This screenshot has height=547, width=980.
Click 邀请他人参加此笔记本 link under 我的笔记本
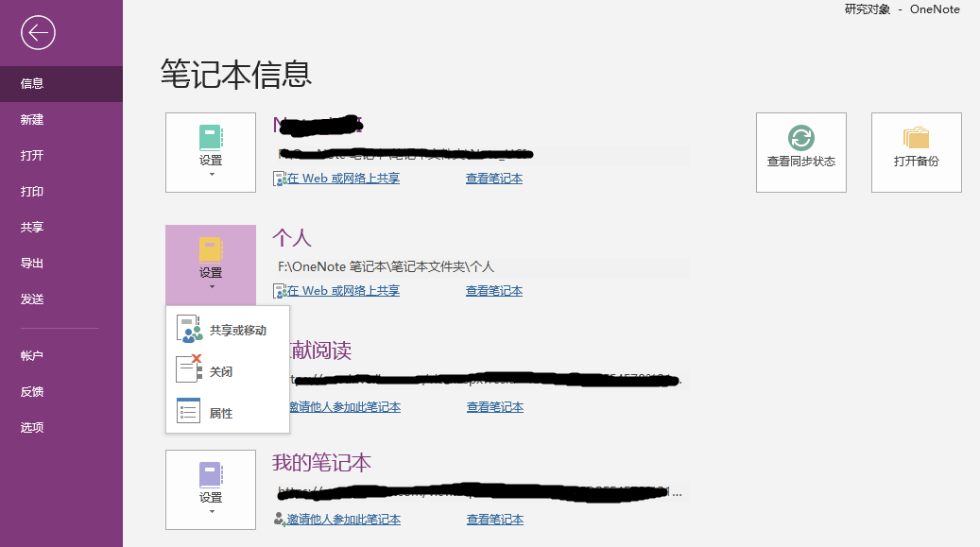pyautogui.click(x=343, y=520)
